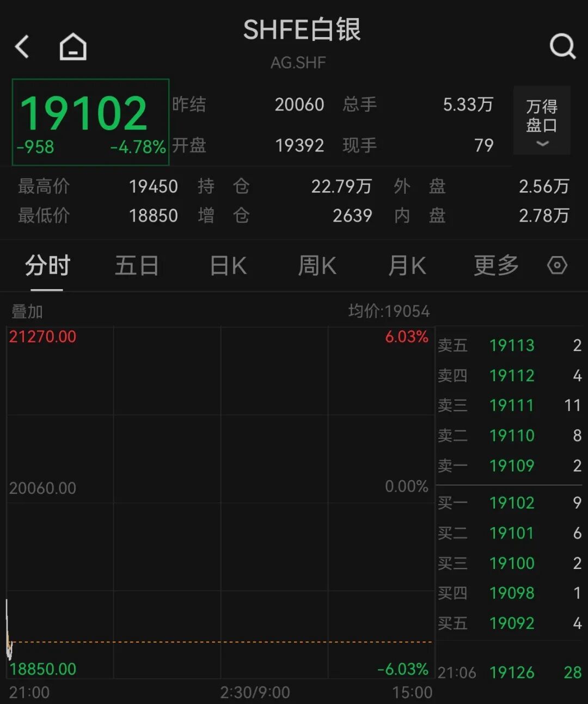Tap the -958 price change value
This screenshot has width=588, height=704.
(x=35, y=147)
